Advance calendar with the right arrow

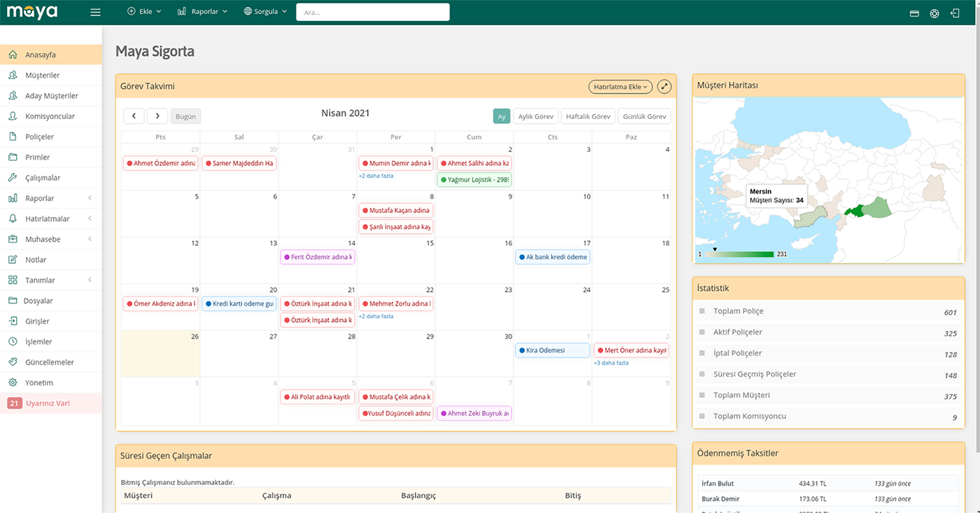coord(157,116)
